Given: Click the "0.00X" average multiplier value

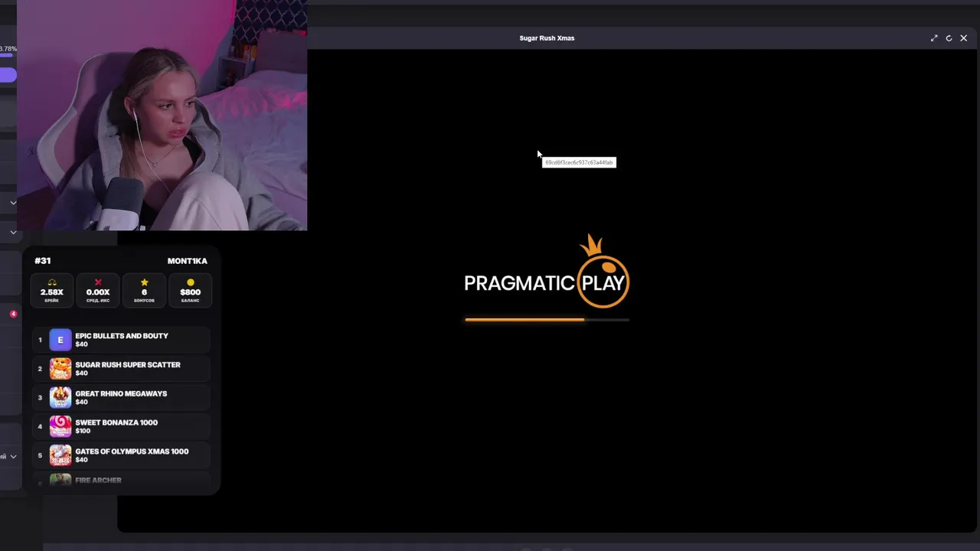Looking at the screenshot, I should pos(98,292).
